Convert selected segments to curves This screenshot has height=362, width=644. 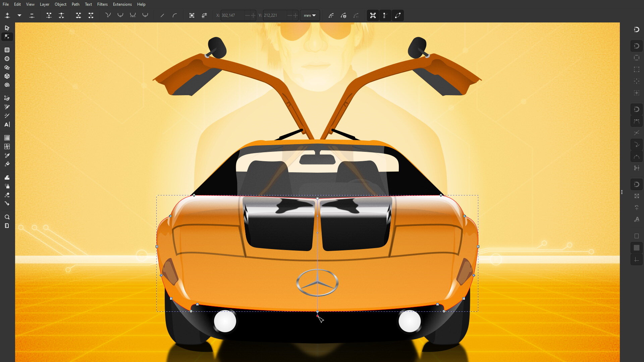(175, 15)
